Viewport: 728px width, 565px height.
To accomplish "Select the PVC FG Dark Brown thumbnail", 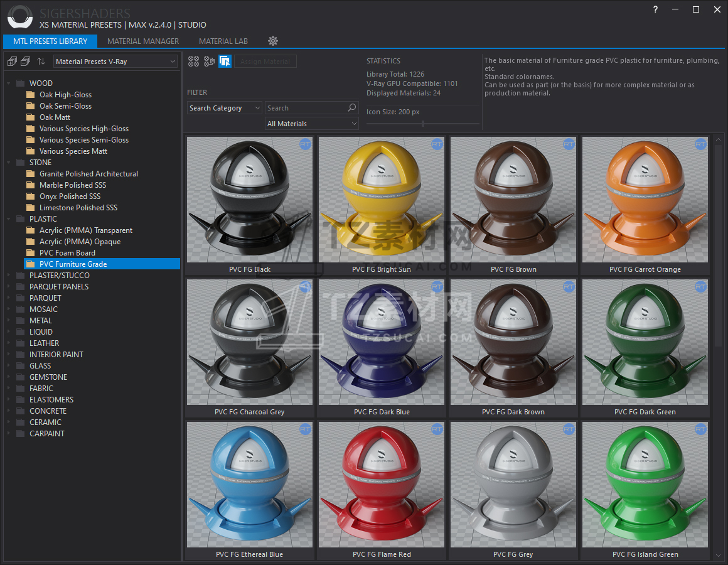I will pyautogui.click(x=513, y=342).
